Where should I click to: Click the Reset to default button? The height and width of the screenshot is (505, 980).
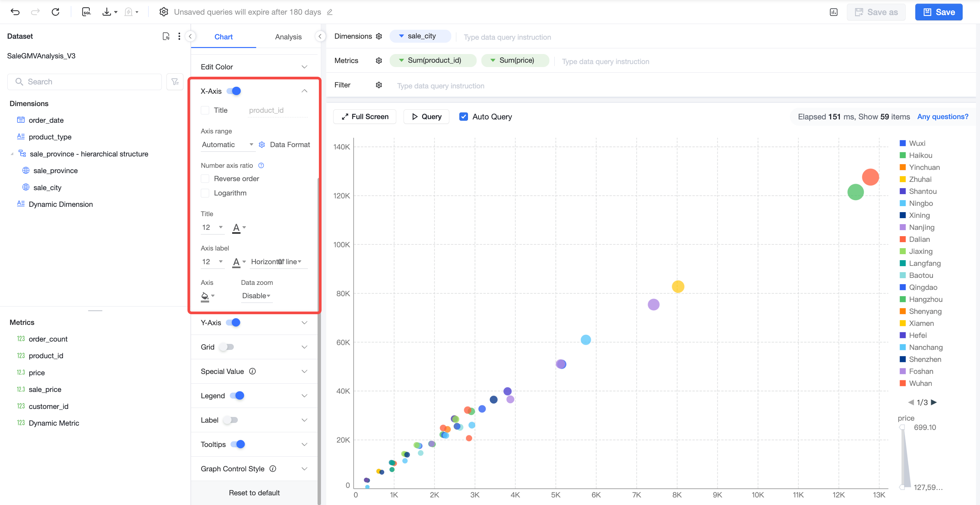coord(254,492)
